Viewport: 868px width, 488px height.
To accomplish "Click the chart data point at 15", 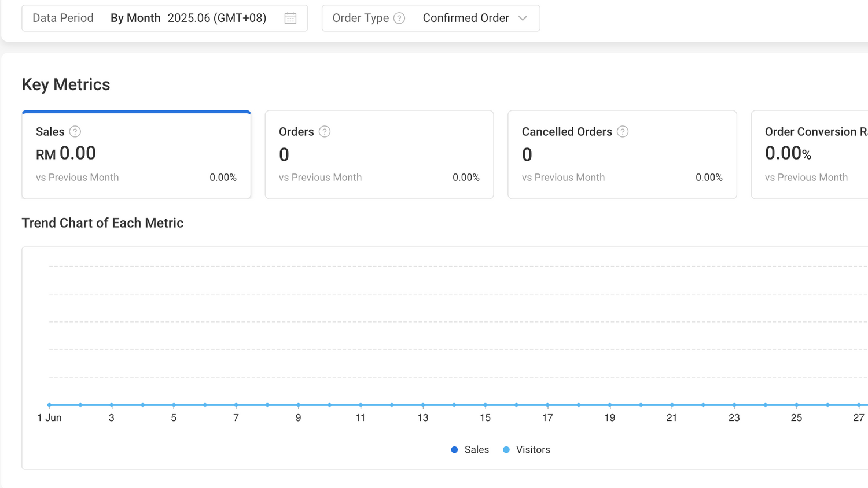I will pos(485,405).
